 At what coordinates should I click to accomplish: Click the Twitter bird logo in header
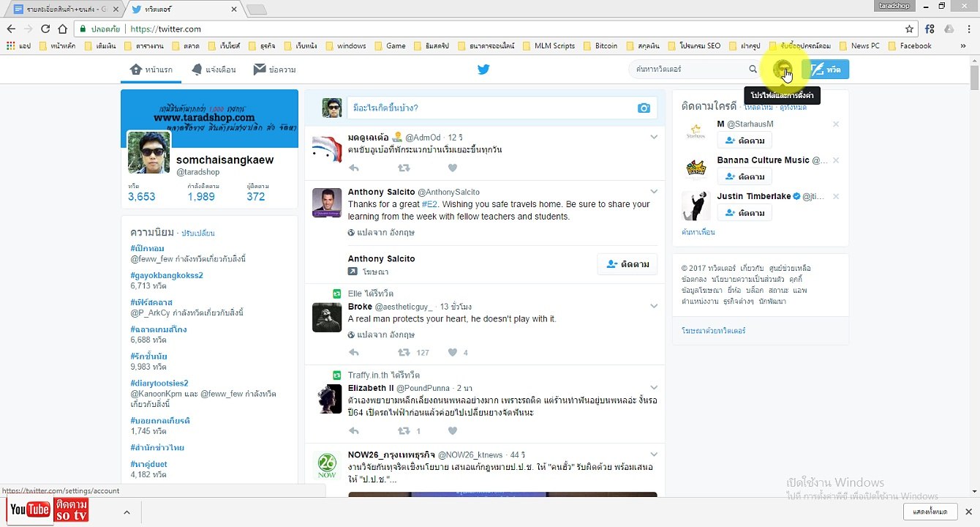483,70
